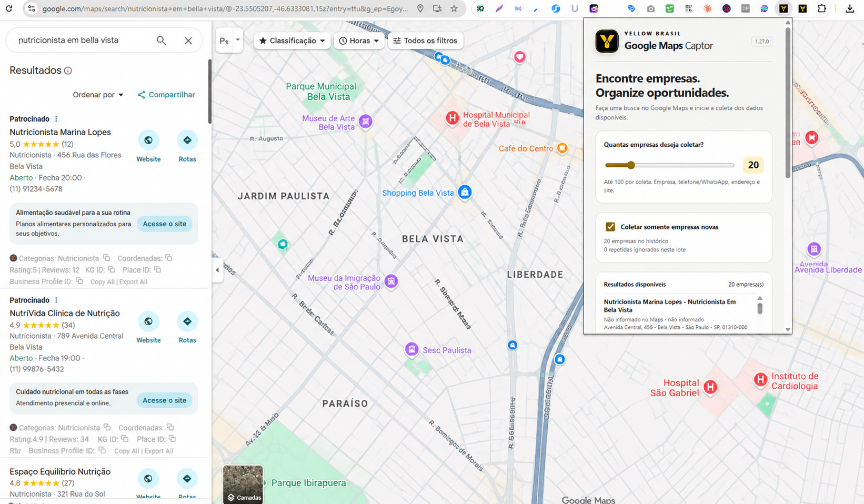This screenshot has height=504, width=864.
Task: Open the NutriVida Clínica de Nutrição listing title
Action: tap(65, 313)
